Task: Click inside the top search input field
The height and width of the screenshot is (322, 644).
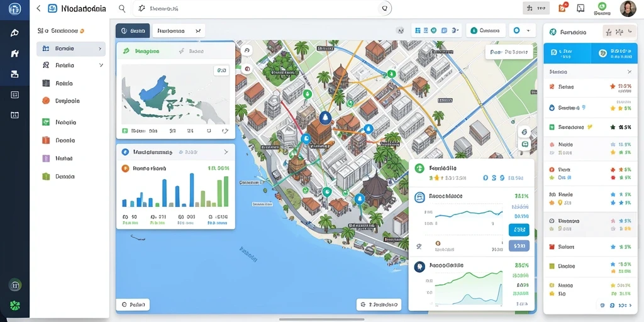Action: (262, 8)
